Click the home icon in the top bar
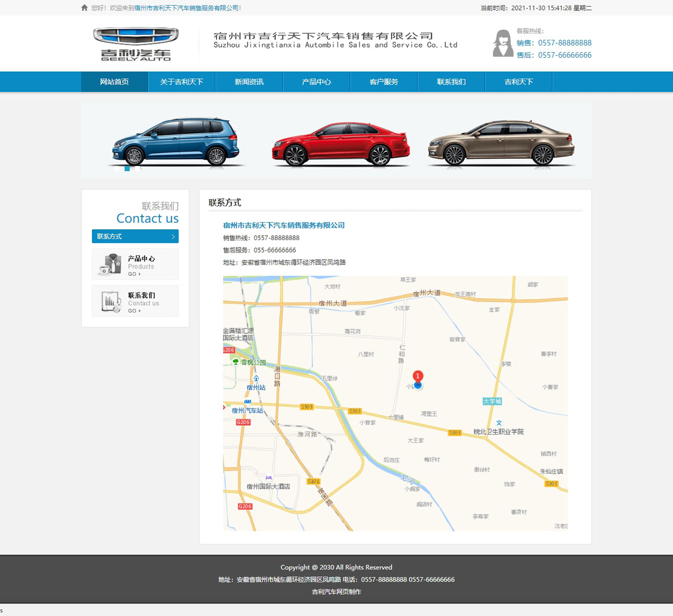Viewport: 673px width, 616px height. 84,8
